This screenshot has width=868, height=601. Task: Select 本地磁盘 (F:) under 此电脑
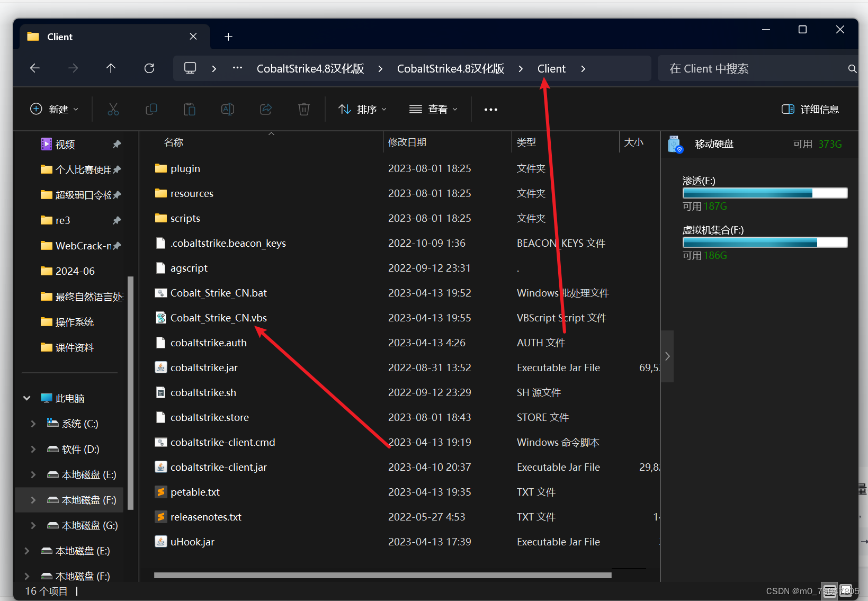click(x=69, y=500)
